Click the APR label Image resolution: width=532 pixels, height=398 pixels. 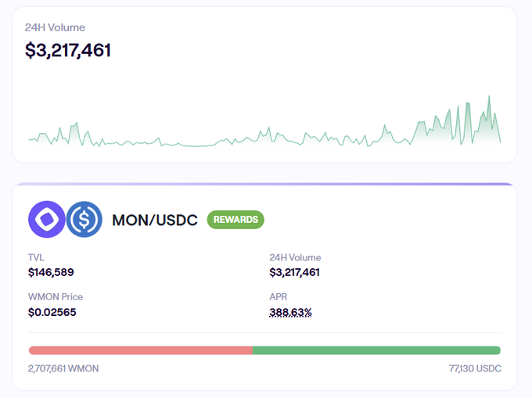coord(279,297)
